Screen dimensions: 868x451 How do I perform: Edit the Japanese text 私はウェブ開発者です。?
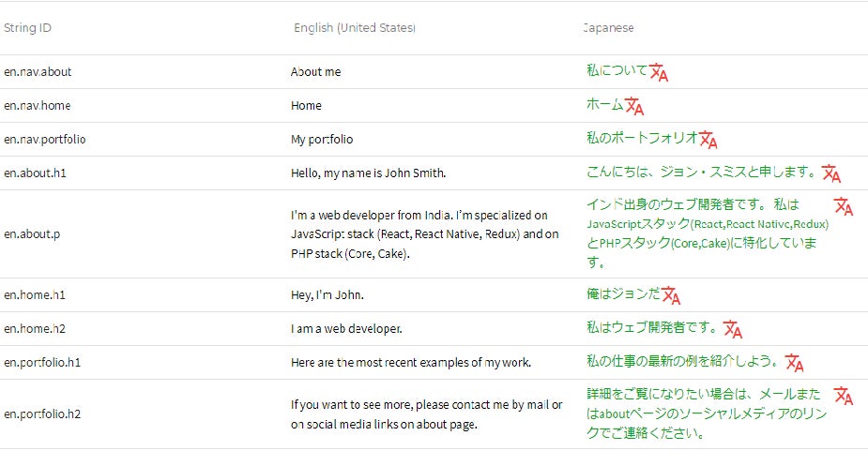(x=652, y=327)
